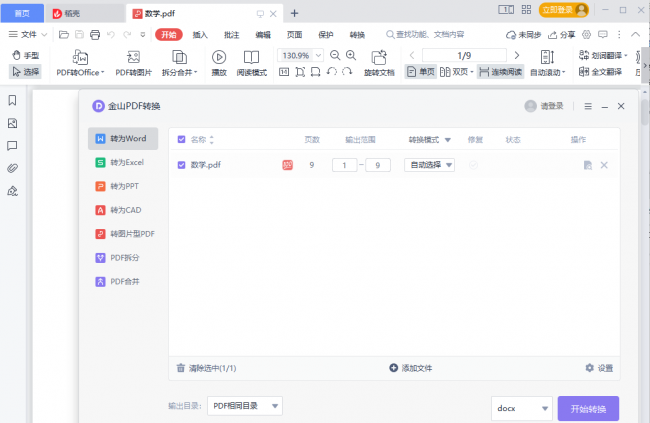The height and width of the screenshot is (423, 650).
Task: Collapse the ribbon chevron
Action: (x=635, y=34)
